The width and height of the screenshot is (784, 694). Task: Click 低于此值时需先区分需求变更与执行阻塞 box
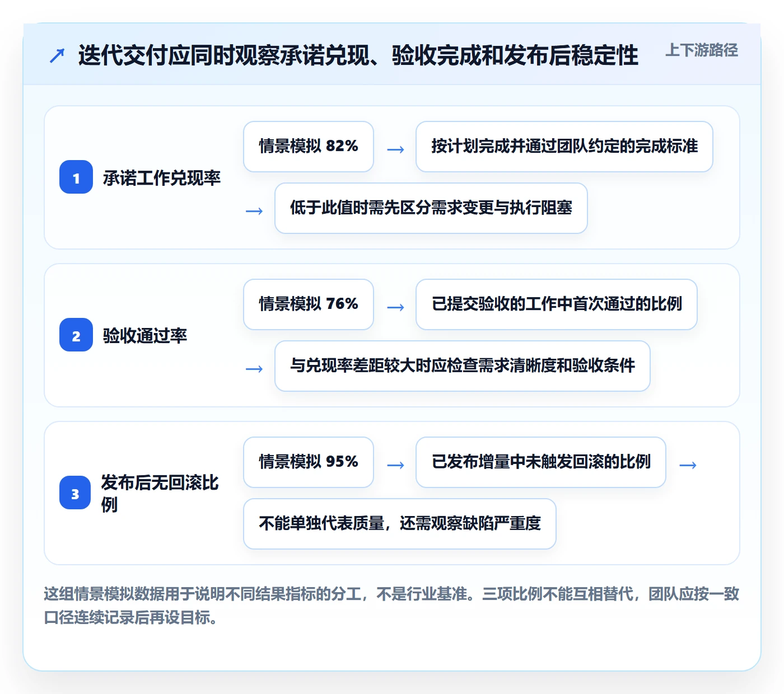[431, 208]
